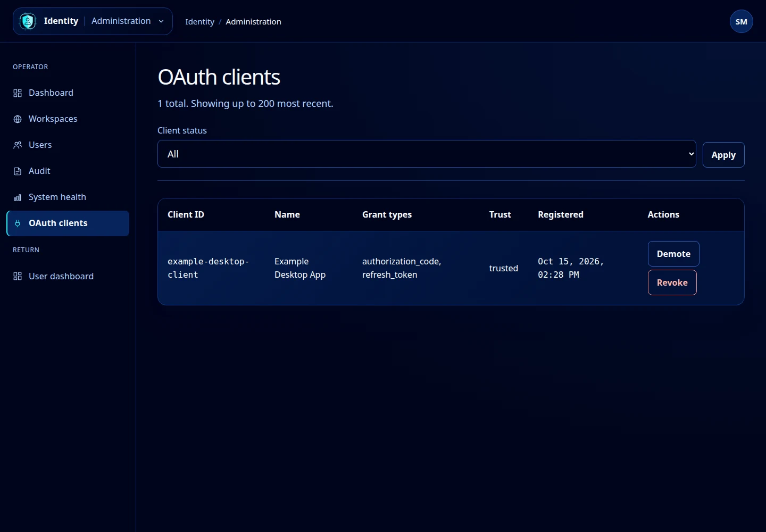The height and width of the screenshot is (532, 766).
Task: Click the Client status field label
Action: (182, 130)
